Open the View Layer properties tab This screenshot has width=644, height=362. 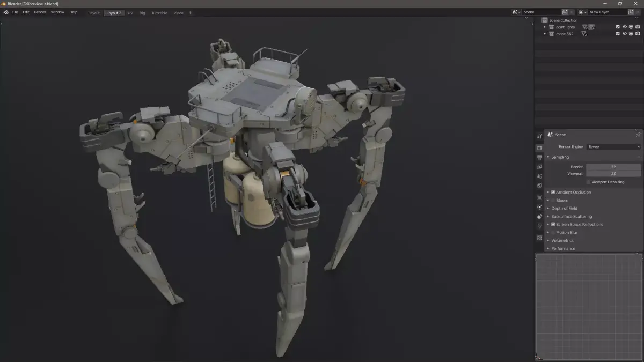540,167
